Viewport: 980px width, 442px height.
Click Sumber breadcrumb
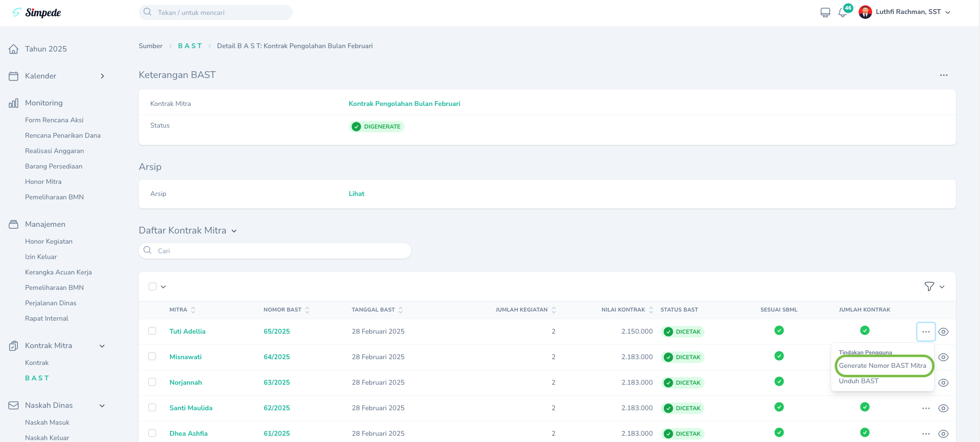coord(151,46)
